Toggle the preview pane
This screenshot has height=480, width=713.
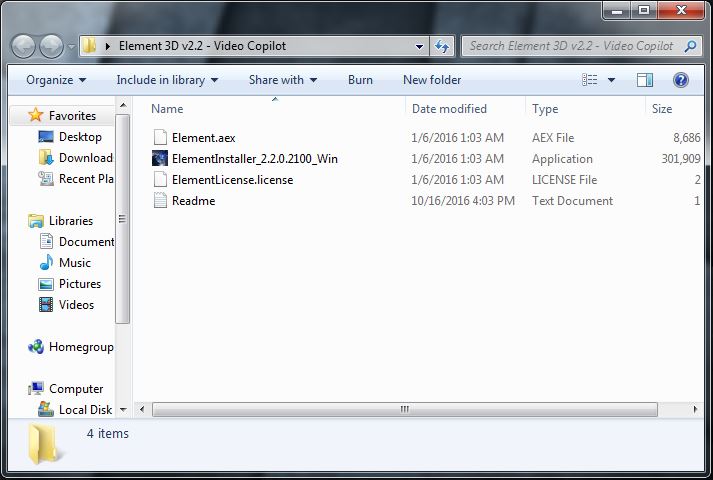[645, 80]
